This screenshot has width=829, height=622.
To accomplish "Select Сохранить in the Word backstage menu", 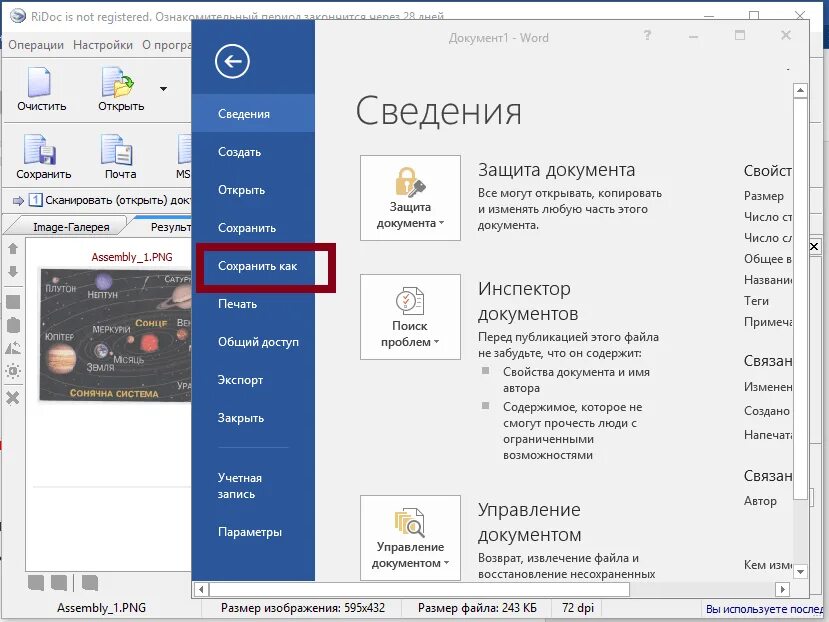I will coord(253,228).
